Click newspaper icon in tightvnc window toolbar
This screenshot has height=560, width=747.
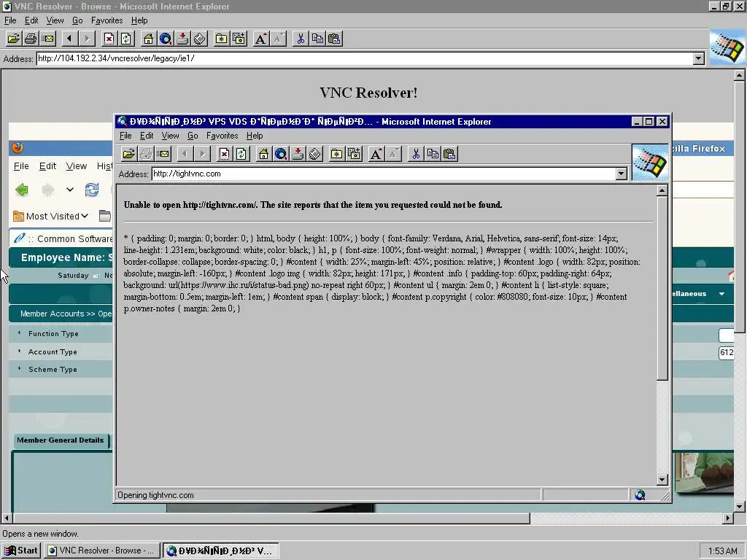tap(315, 154)
